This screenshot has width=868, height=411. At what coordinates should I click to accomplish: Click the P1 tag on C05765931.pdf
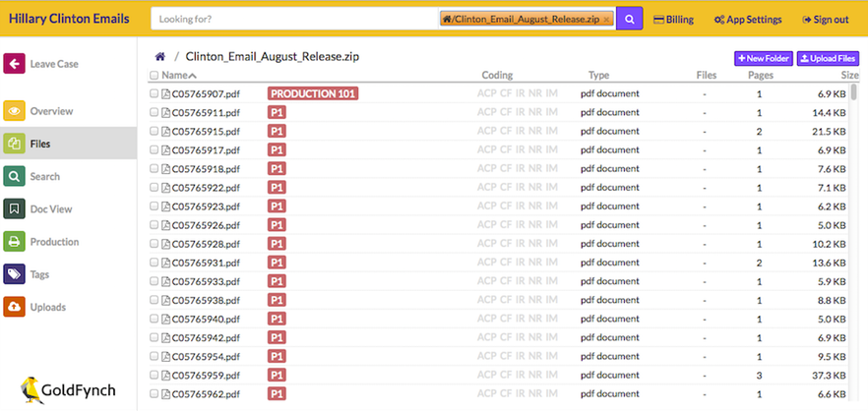coord(277,263)
